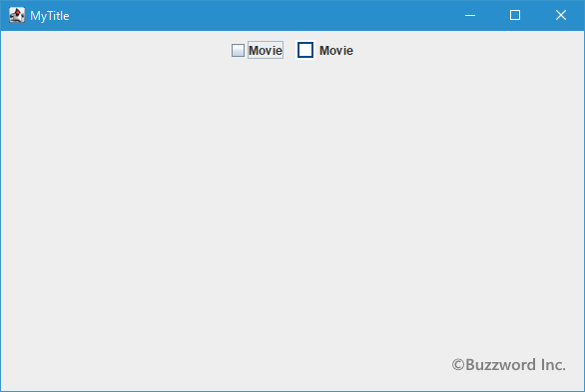This screenshot has width=585, height=392.
Task: Close the MyTitle window
Action: [561, 15]
